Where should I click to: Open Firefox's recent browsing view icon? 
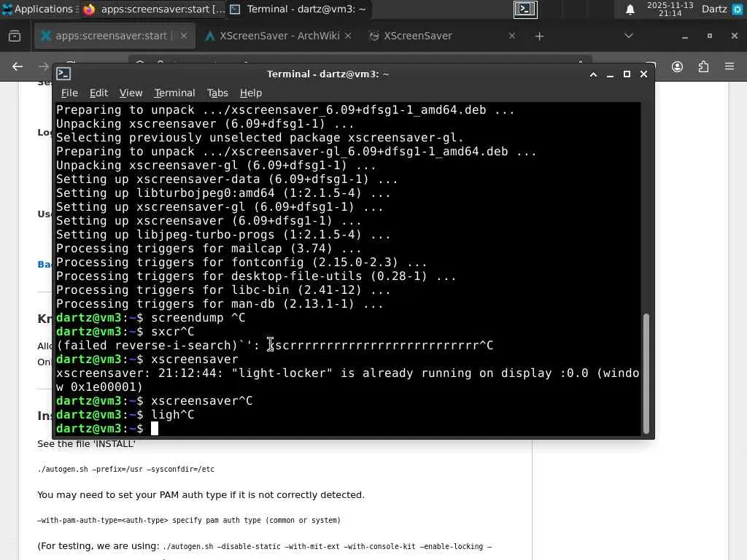pos(15,36)
